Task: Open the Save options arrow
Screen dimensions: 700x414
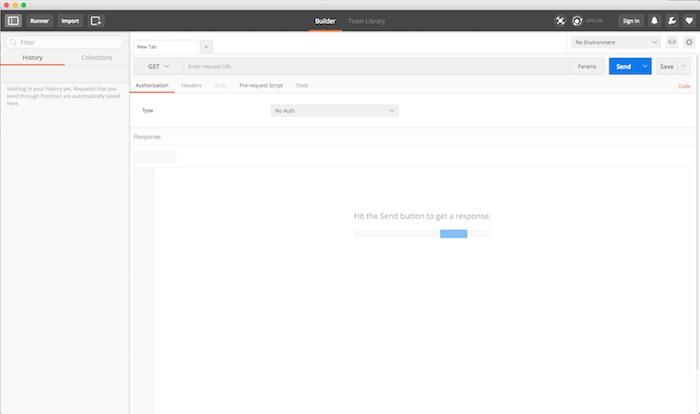Action: (x=683, y=66)
